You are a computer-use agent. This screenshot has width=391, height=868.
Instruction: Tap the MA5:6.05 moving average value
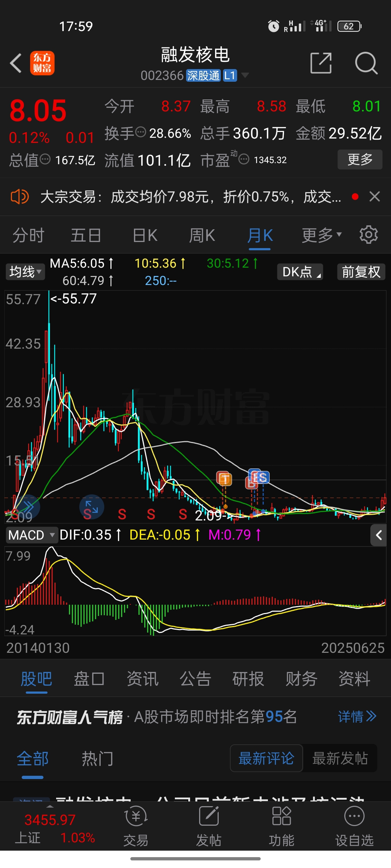coord(81,263)
